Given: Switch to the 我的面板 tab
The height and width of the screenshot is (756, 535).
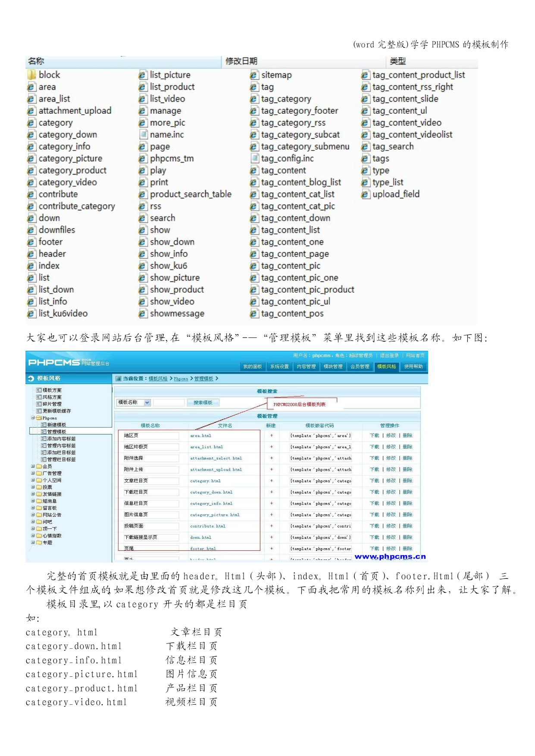Looking at the screenshot, I should tap(253, 366).
